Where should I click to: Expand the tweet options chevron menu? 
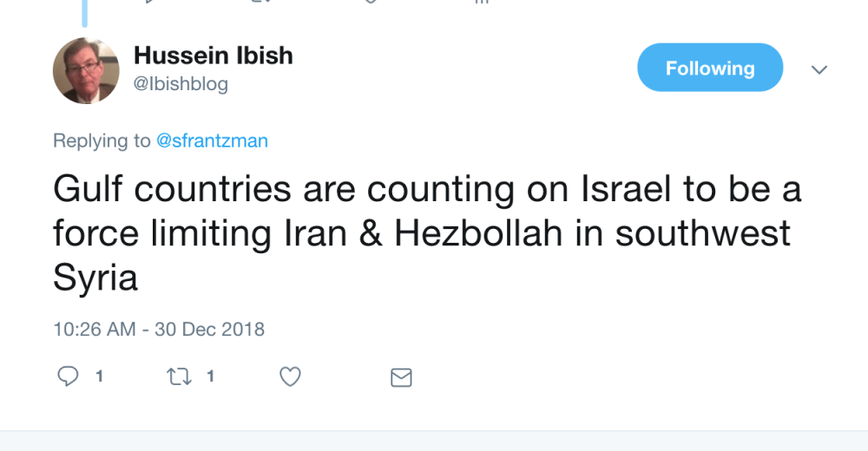pos(819,69)
